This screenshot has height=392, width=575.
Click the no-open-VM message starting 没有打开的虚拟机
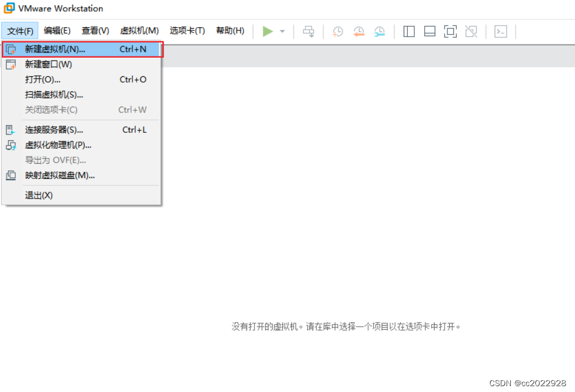tap(346, 326)
